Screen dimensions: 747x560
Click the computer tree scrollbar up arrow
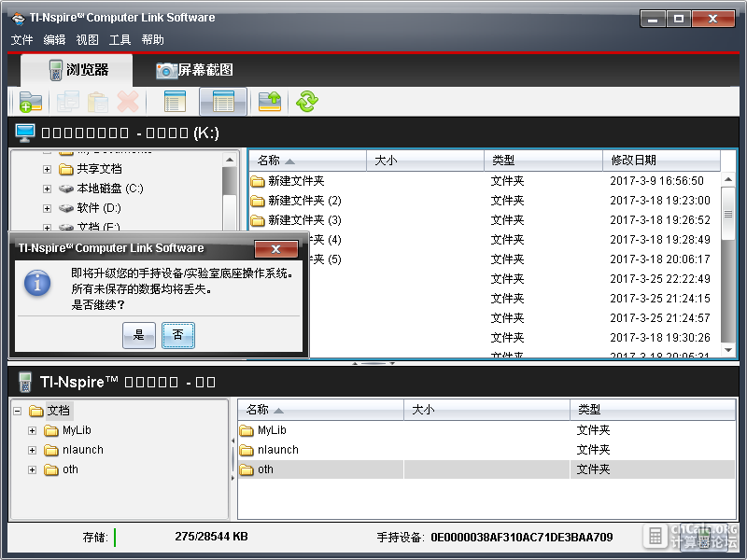pos(230,160)
